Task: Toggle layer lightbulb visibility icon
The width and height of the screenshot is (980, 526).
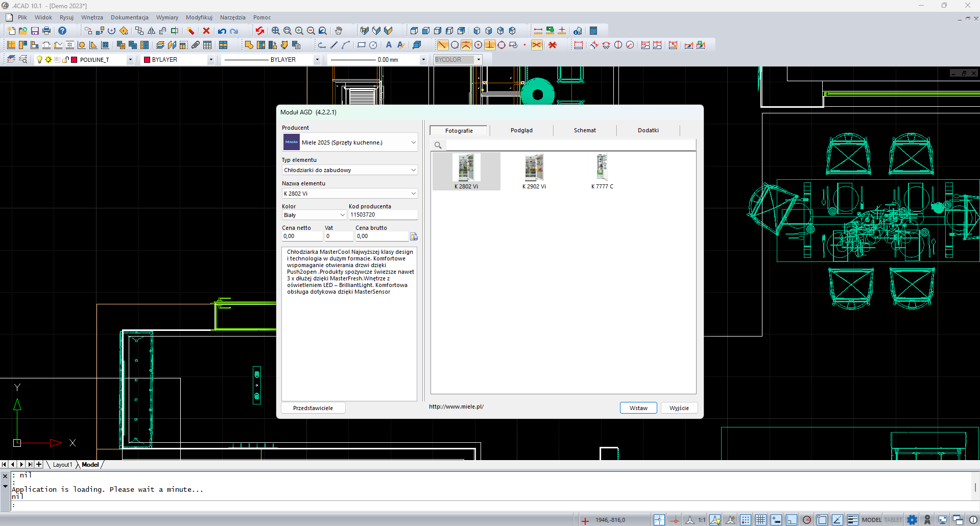Action: [39, 60]
